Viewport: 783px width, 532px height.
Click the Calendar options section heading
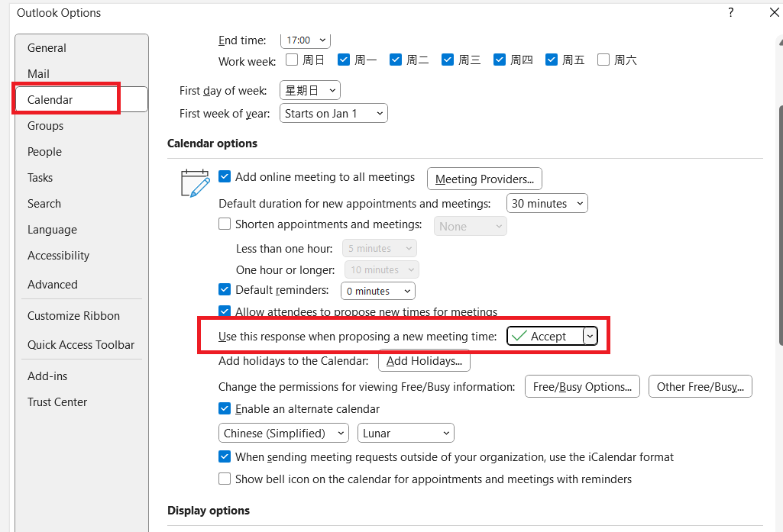(x=212, y=143)
